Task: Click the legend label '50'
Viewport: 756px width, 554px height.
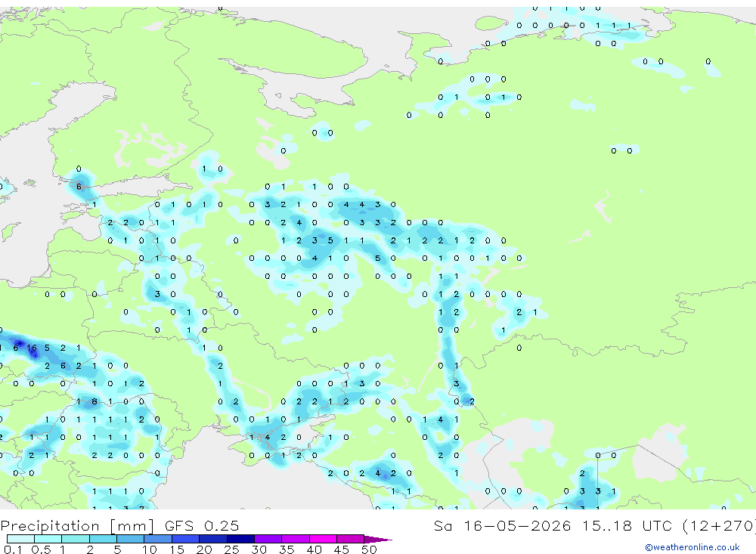Action: [370, 549]
